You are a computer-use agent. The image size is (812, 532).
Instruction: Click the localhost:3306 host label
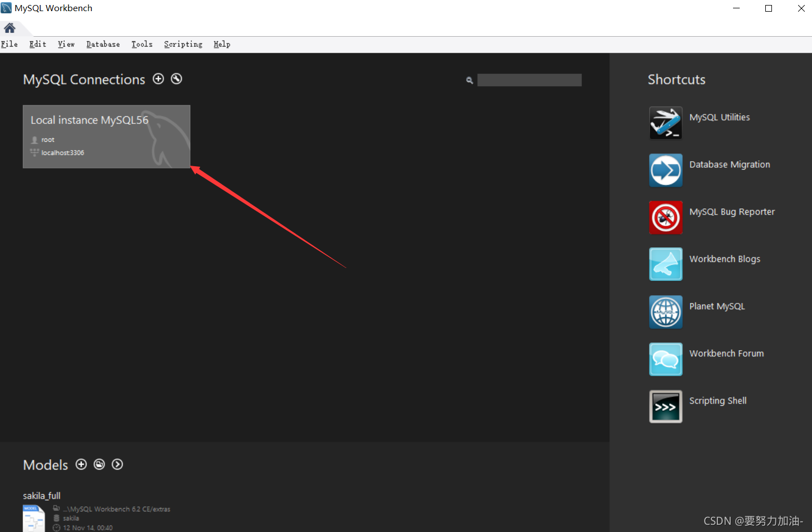point(63,153)
